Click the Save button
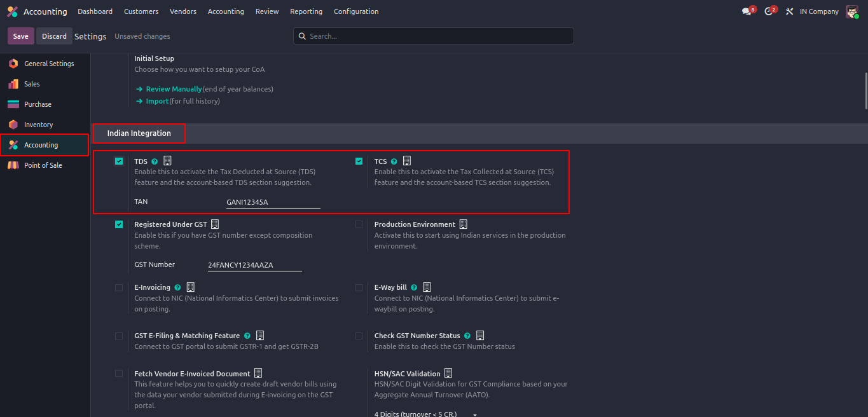The width and height of the screenshot is (868, 417). [20, 36]
